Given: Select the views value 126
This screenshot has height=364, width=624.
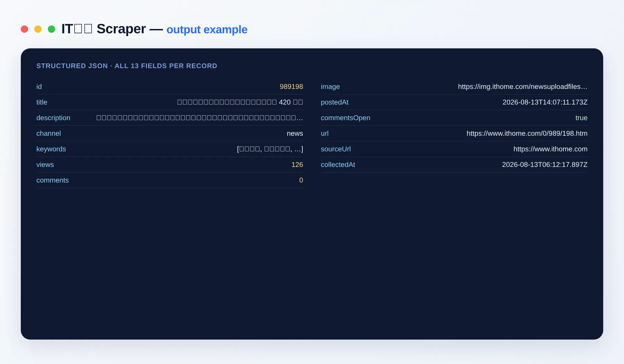Looking at the screenshot, I should click(297, 165).
